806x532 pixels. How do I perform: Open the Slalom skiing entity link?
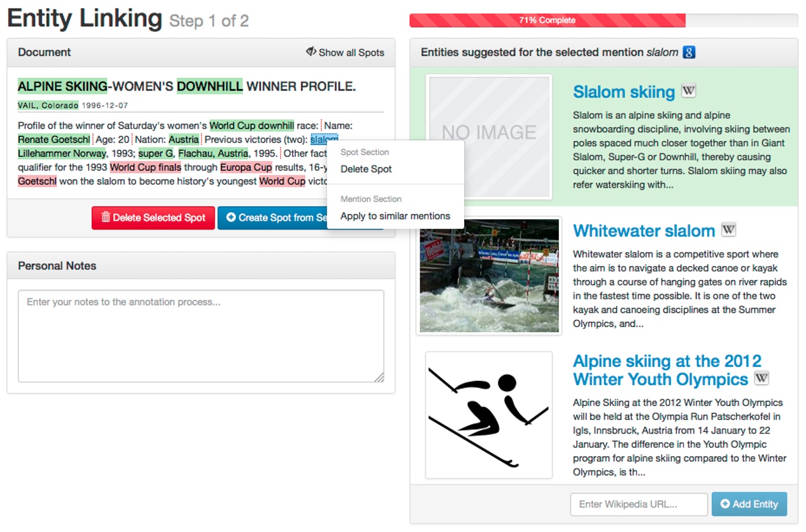point(624,92)
